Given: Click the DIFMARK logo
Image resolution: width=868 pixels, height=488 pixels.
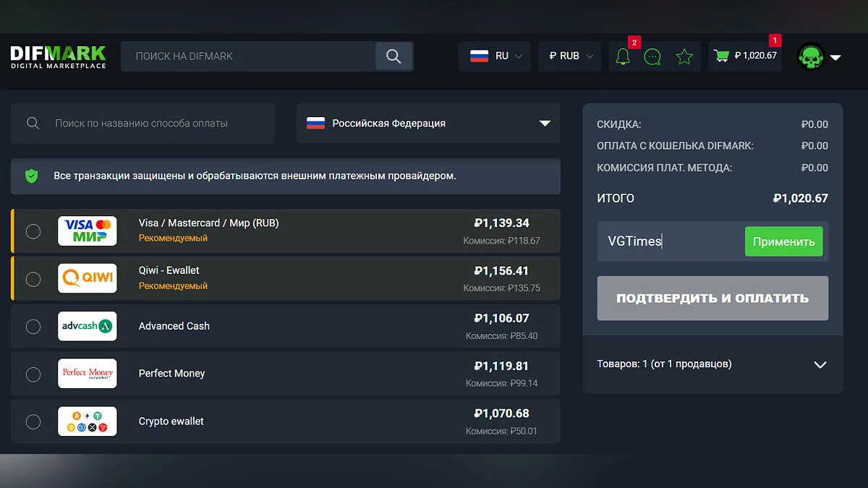Looking at the screenshot, I should [58, 56].
